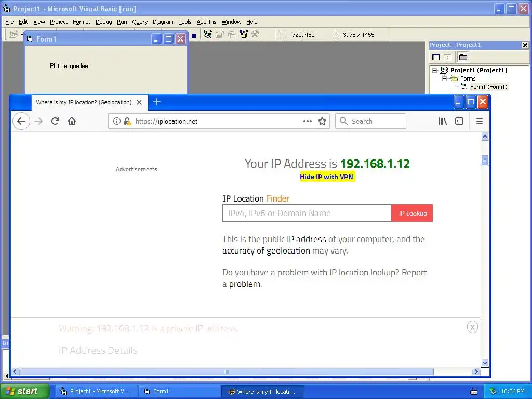Open the Tools menu in Visual Basic
The height and width of the screenshot is (399, 532).
tap(185, 22)
